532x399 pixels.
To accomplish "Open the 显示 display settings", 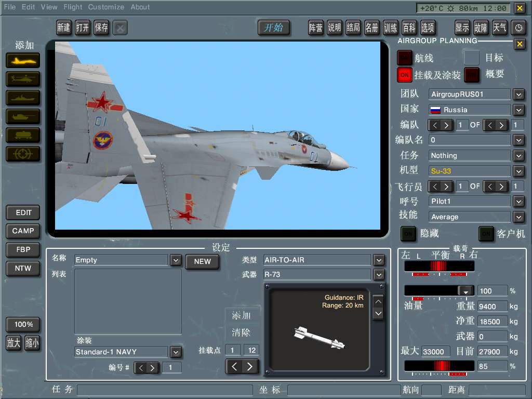I will pyautogui.click(x=462, y=28).
